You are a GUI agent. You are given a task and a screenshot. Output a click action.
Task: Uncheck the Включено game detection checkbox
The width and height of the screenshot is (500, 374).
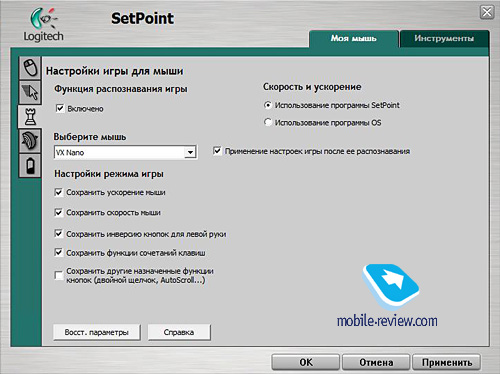pos(60,108)
